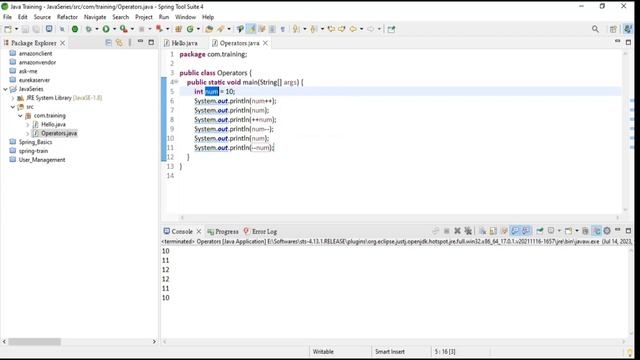640x360 pixels.
Task: Click the Coverage launch icon
Action: click(123, 29)
